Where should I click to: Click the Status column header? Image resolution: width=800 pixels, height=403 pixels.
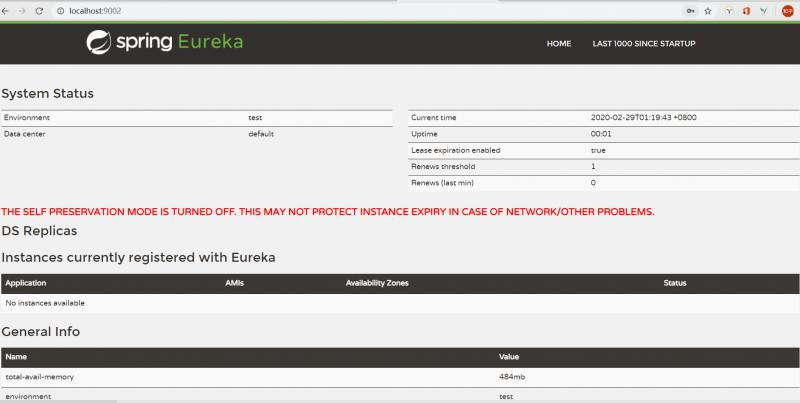coord(675,283)
